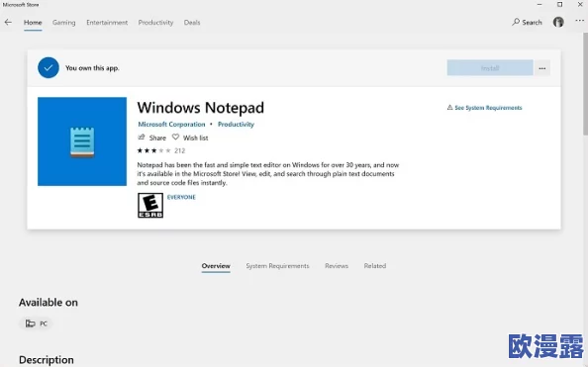The height and width of the screenshot is (367, 588).
Task: Open the EVERYONE rating link
Action: click(x=181, y=197)
